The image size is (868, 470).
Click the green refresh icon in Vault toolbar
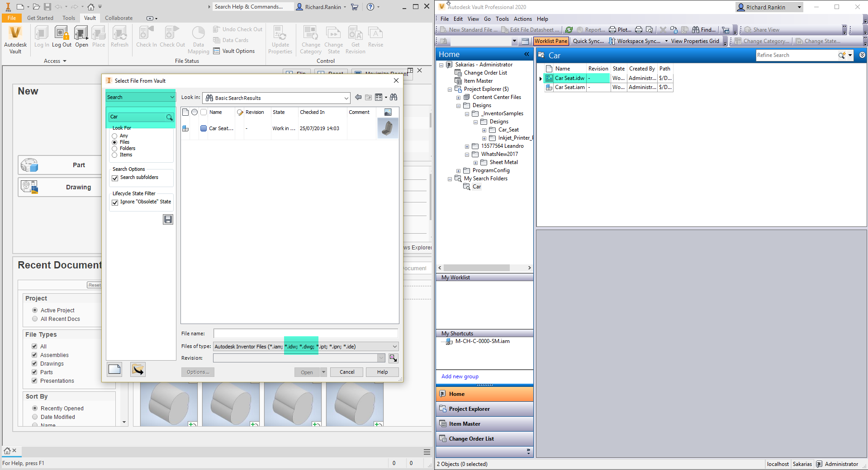click(x=569, y=30)
